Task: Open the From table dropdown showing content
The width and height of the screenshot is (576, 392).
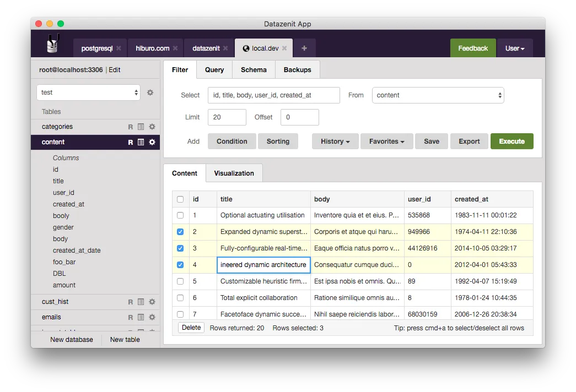Action: [x=438, y=95]
